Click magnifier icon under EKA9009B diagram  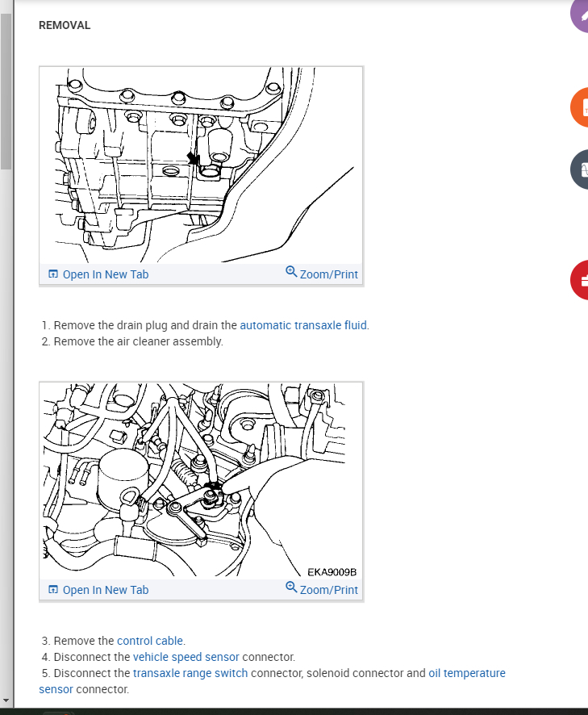(x=291, y=587)
